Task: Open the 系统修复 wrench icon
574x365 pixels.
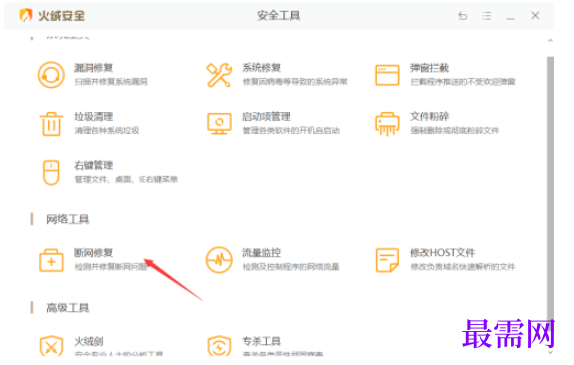Action: (219, 75)
